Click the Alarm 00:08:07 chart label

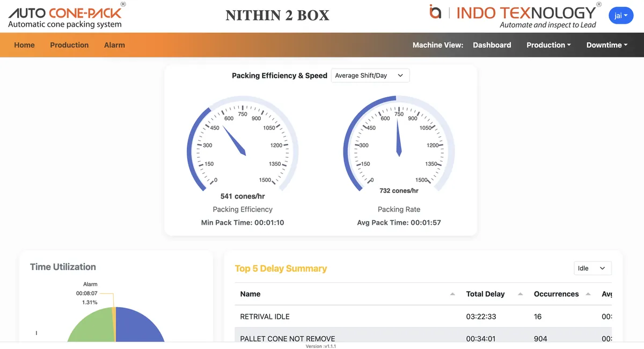(87, 293)
